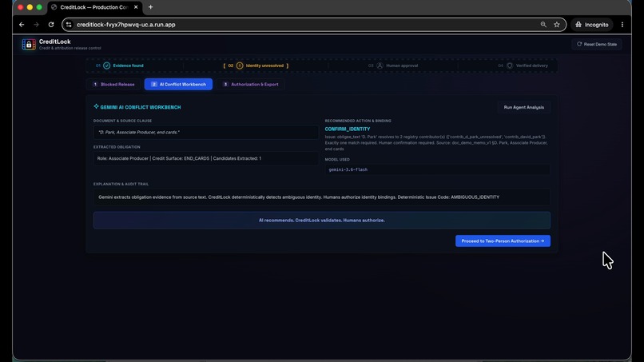Switch to Authorization & Export tab
Screen dimensions: 644x362
pos(251,84)
